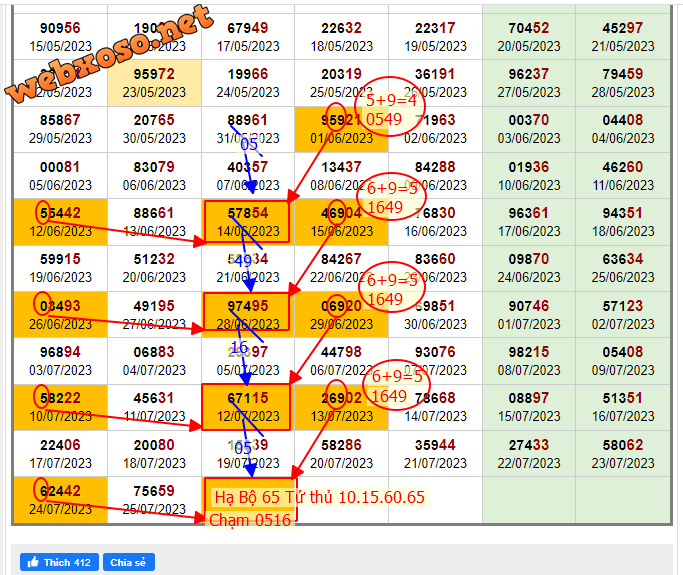Select the cell 27433 dated 22/07/2023
Image resolution: width=683 pixels, height=575 pixels.
tap(529, 453)
